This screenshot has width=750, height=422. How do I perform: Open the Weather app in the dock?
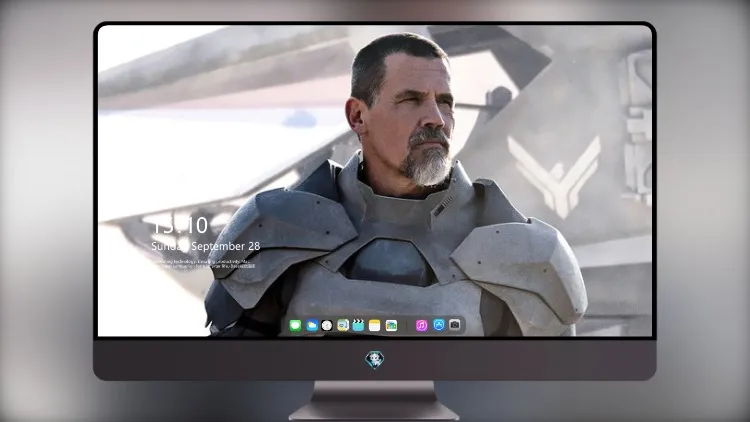tap(312, 325)
